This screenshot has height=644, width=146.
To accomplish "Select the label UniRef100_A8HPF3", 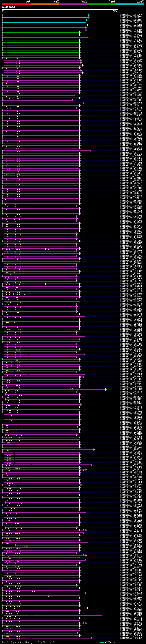I will (131, 284).
